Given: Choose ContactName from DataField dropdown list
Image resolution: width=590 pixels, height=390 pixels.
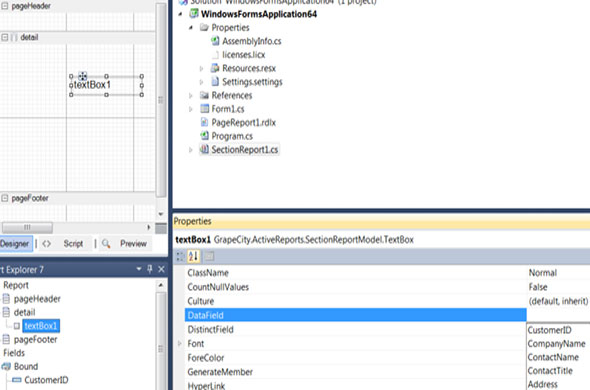Looking at the screenshot, I should click(x=558, y=357).
